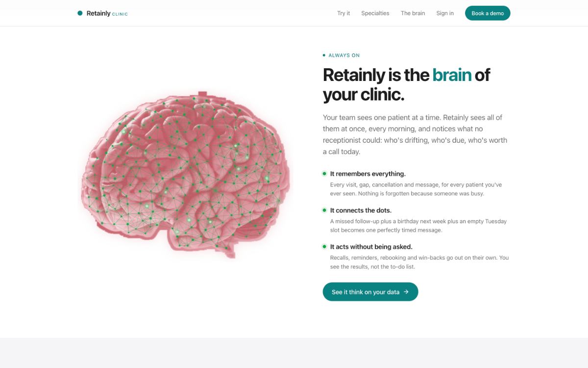Click the headline Retainly is the brain of your clinic
This screenshot has height=368, width=588.
click(406, 84)
